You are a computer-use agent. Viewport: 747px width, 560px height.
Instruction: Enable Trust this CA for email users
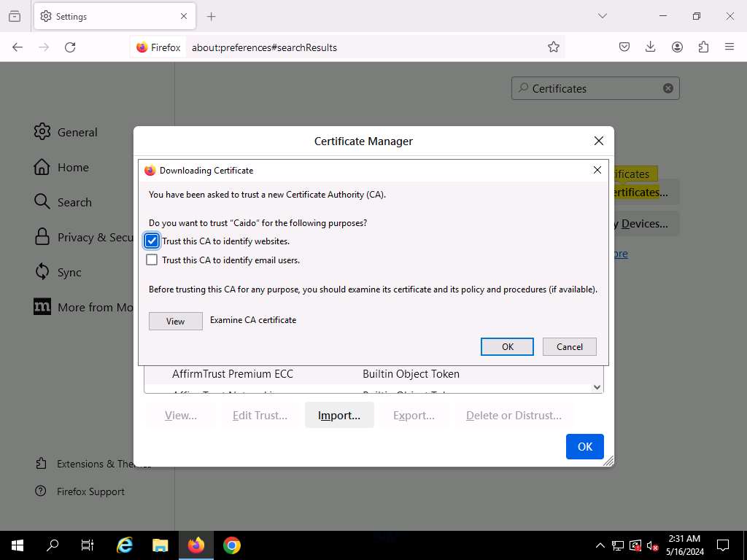pyautogui.click(x=152, y=260)
